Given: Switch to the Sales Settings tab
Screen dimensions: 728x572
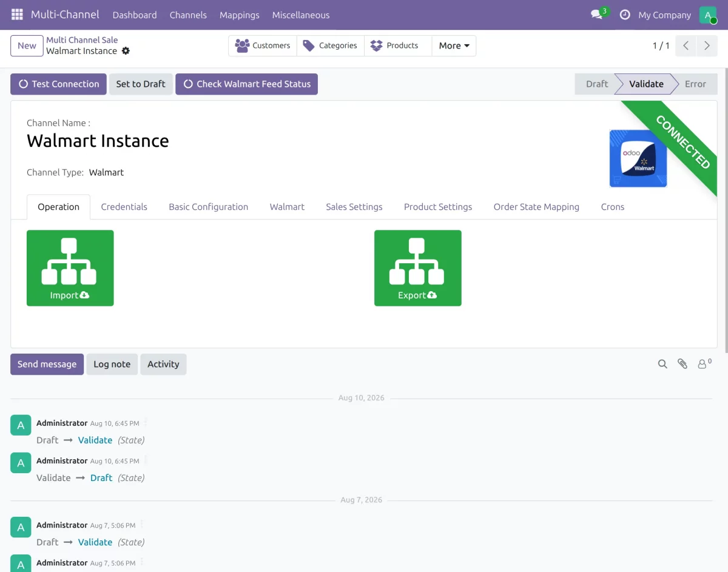Looking at the screenshot, I should tap(354, 207).
